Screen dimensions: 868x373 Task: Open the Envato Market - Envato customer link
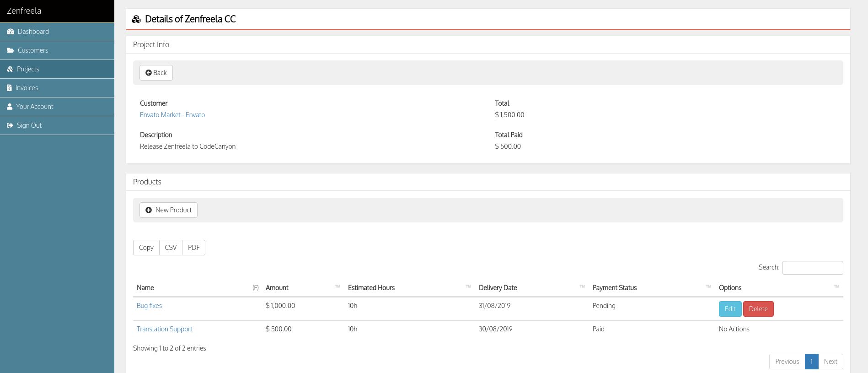(x=172, y=115)
